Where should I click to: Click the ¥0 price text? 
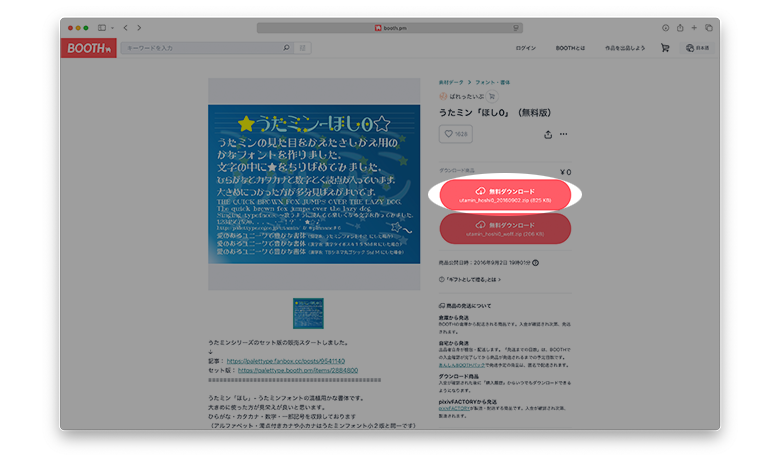click(566, 172)
